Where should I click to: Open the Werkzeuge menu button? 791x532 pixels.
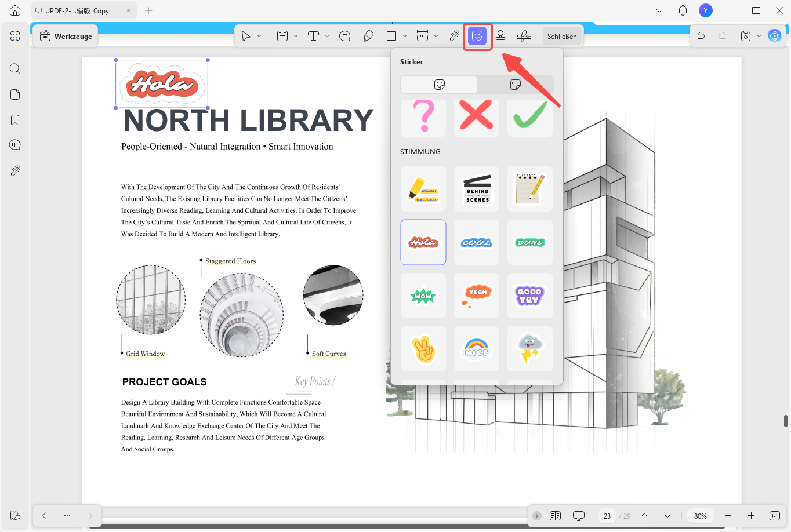pyautogui.click(x=66, y=36)
